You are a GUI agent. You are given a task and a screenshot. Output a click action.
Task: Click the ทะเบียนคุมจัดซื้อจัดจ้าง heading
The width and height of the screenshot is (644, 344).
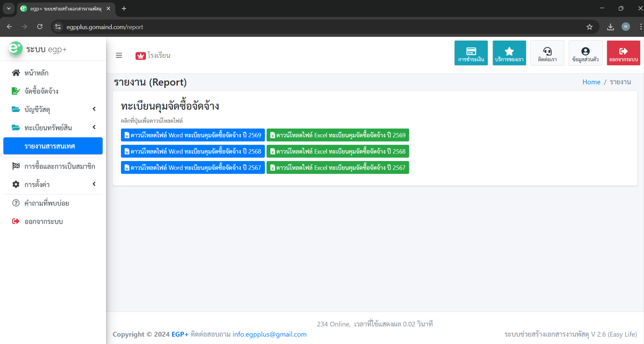pyautogui.click(x=170, y=105)
